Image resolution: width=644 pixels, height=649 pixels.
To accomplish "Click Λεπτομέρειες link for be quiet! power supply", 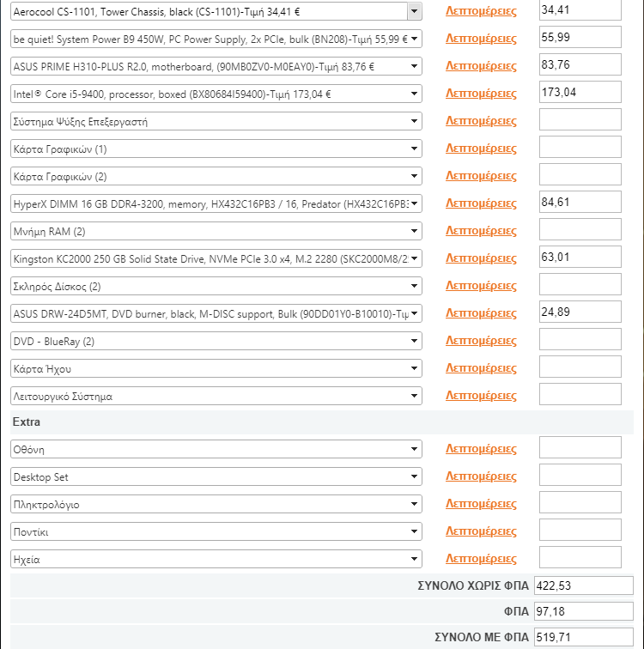I will coord(481,39).
